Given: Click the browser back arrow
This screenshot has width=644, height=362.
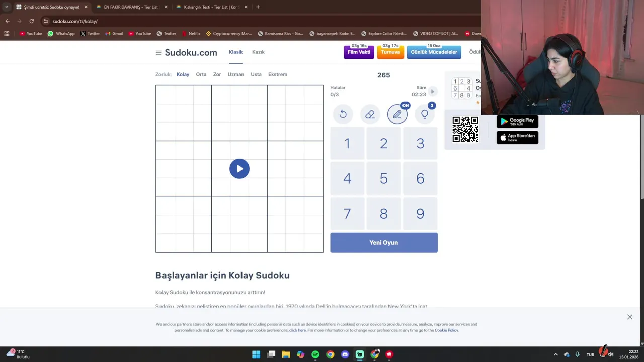Looking at the screenshot, I should point(7,21).
